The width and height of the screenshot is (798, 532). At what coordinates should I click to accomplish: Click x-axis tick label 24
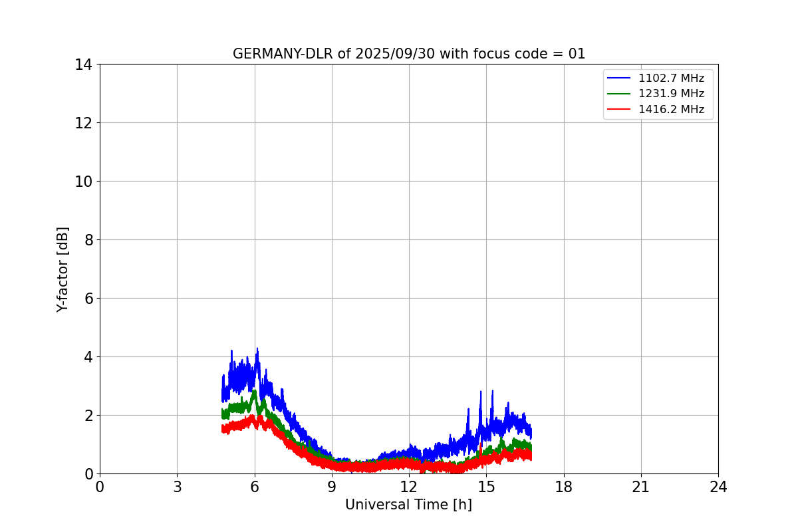718,487
